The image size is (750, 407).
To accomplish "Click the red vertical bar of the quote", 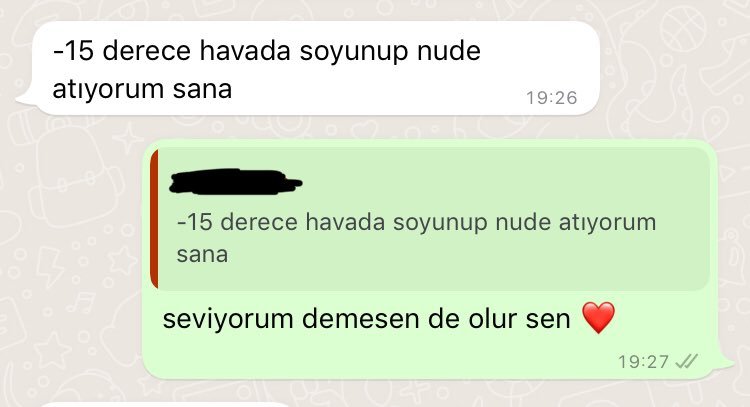I will [154, 219].
